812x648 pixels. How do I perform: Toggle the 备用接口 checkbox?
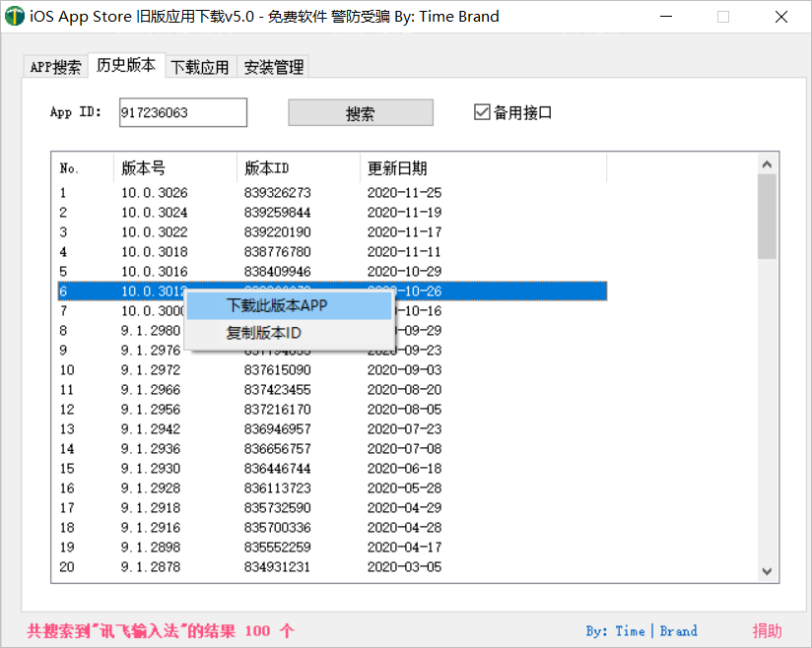pos(482,112)
